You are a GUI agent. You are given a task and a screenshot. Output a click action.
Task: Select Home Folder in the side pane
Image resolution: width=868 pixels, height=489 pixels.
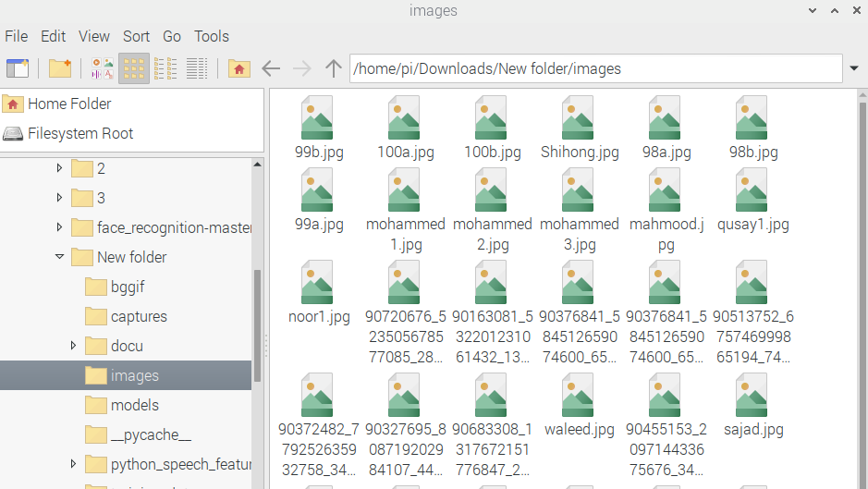coord(68,104)
